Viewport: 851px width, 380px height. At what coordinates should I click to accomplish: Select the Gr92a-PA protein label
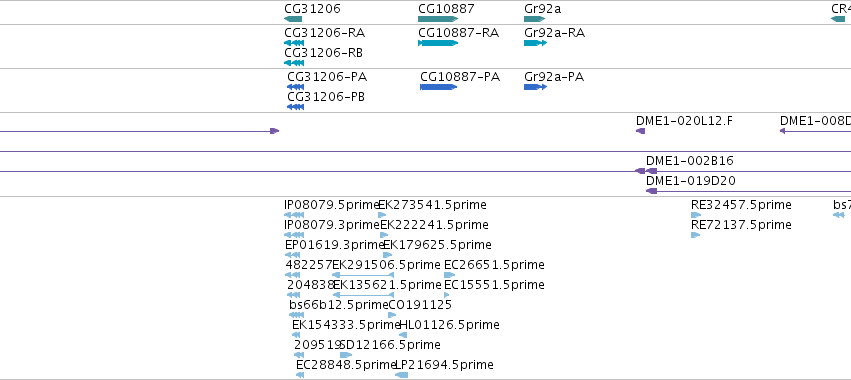click(554, 77)
